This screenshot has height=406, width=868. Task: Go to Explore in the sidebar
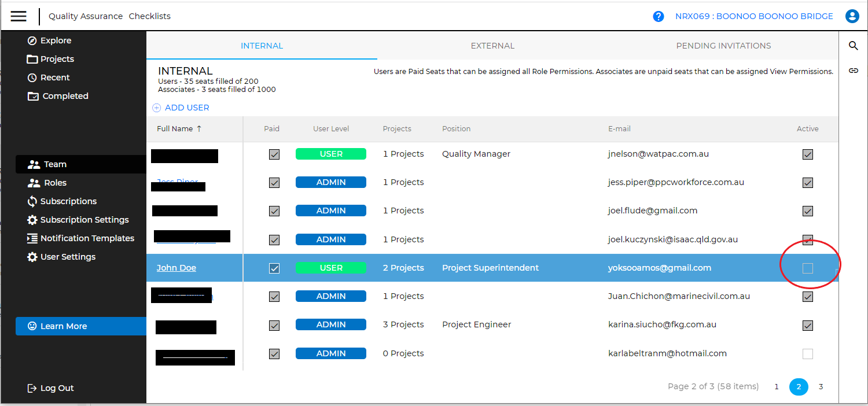click(x=50, y=40)
